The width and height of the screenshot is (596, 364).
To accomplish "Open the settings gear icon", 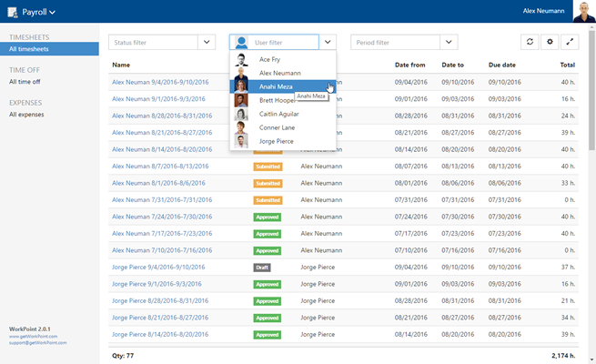I will click(549, 42).
